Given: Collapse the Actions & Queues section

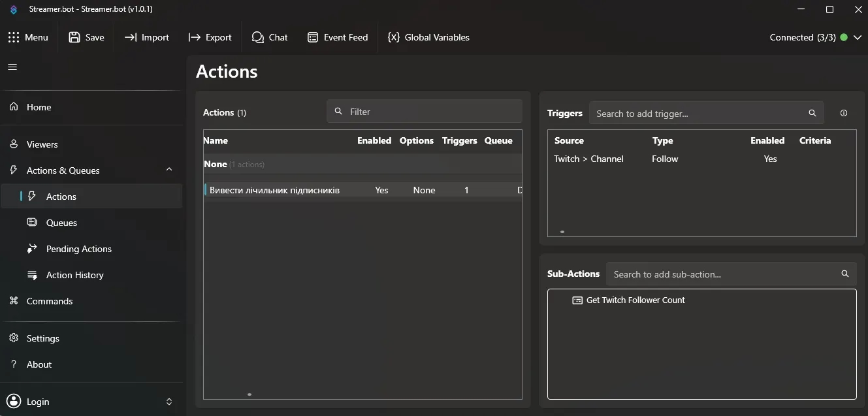Looking at the screenshot, I should click(x=169, y=170).
